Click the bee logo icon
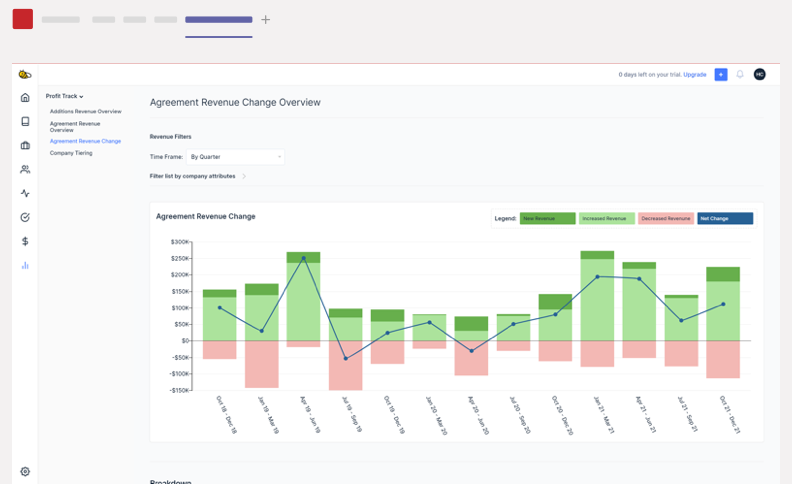 click(25, 75)
